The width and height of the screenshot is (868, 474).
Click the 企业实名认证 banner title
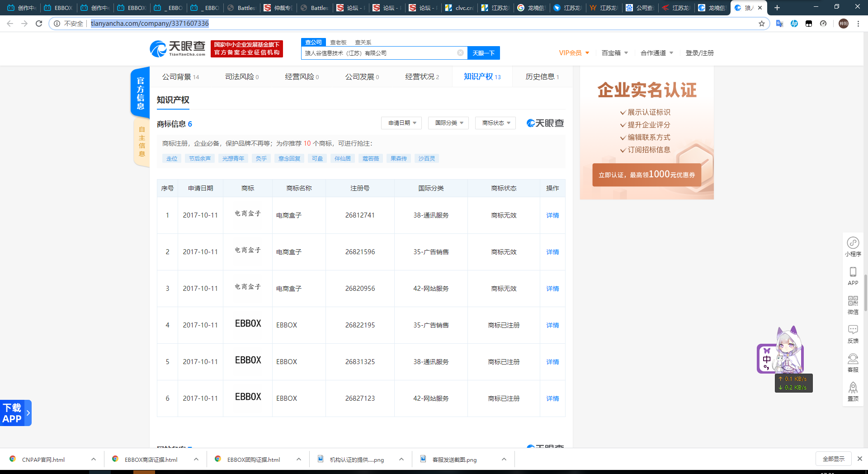click(647, 90)
